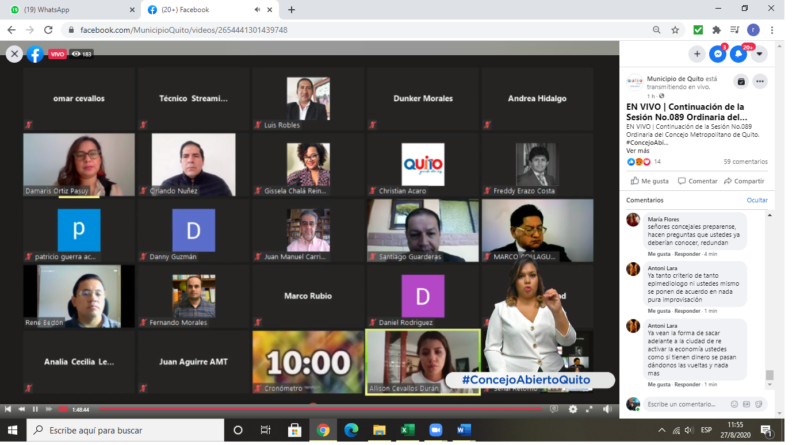Attach sticker to the comment

tap(759, 404)
